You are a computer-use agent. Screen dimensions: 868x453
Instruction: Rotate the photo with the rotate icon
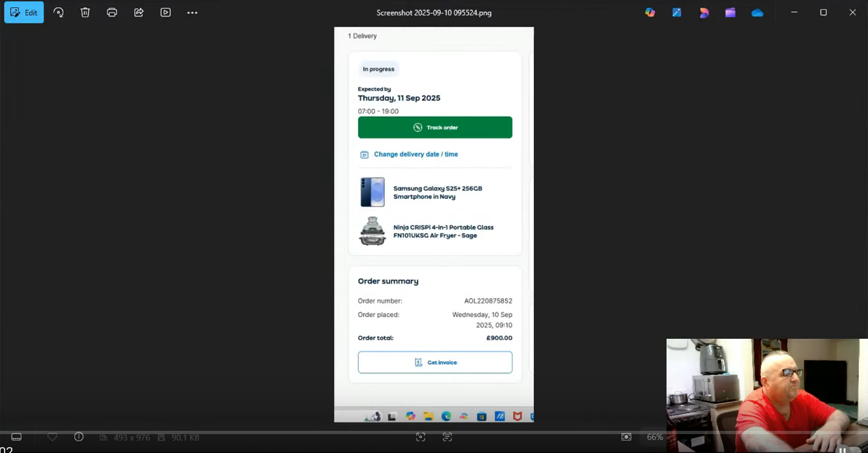[x=59, y=12]
